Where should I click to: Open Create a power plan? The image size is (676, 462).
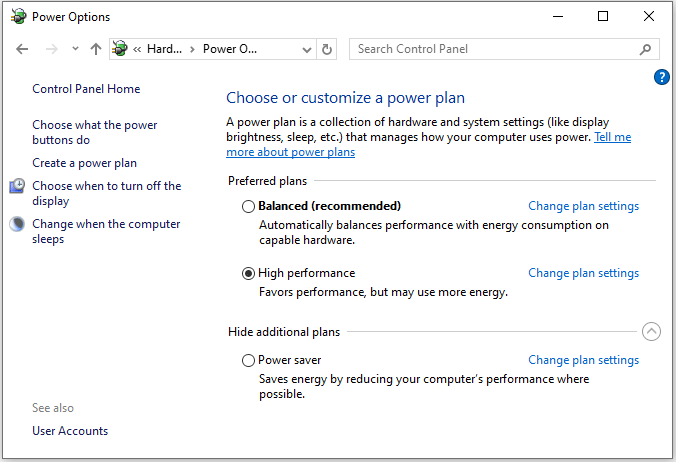click(x=84, y=163)
